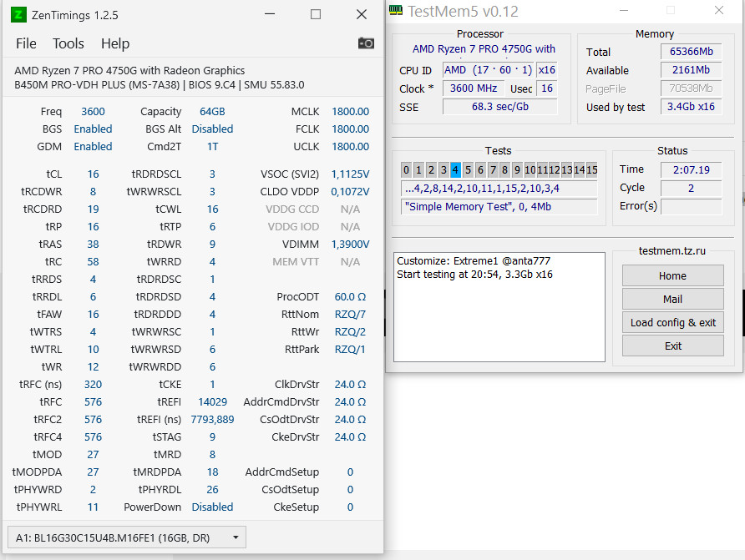Click the Available memory 2161Mb field
Image resolution: width=745 pixels, height=560 pixels.
click(692, 70)
